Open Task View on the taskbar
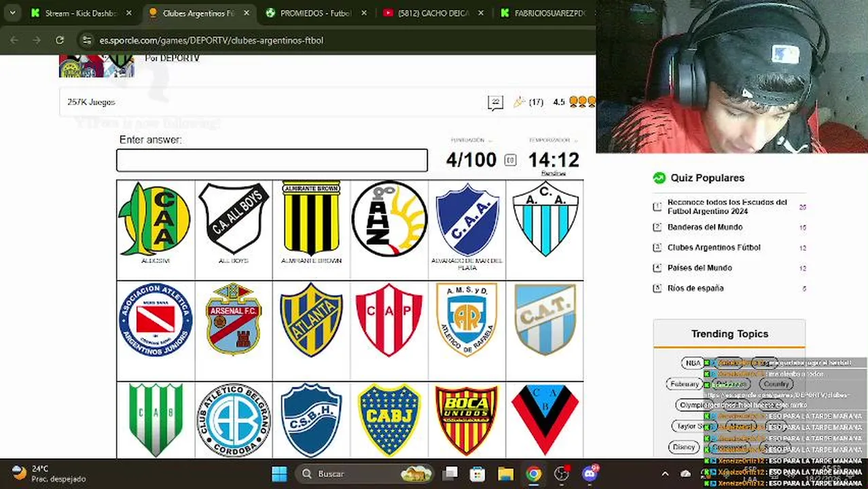Viewport: 868px width, 489px height. click(450, 473)
